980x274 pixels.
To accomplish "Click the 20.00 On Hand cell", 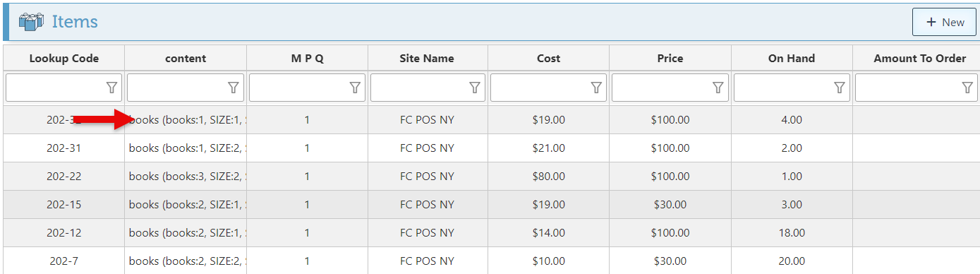I will tap(792, 261).
